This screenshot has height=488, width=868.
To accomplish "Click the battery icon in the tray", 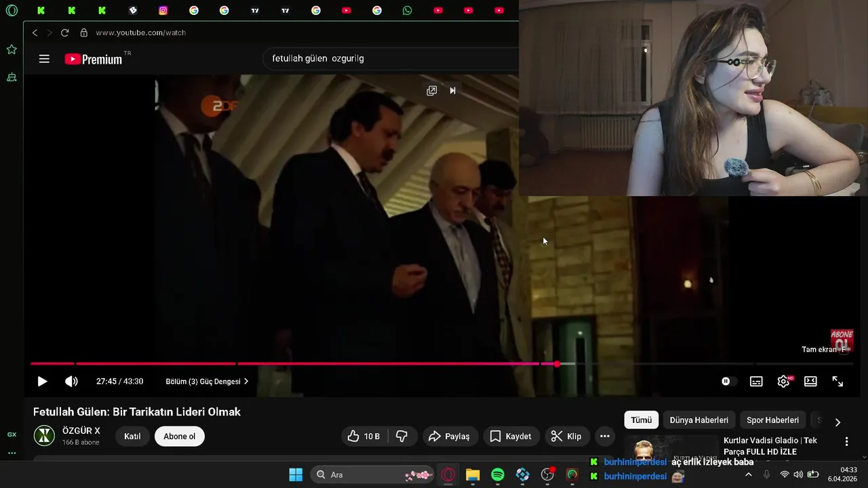I will pyautogui.click(x=813, y=474).
